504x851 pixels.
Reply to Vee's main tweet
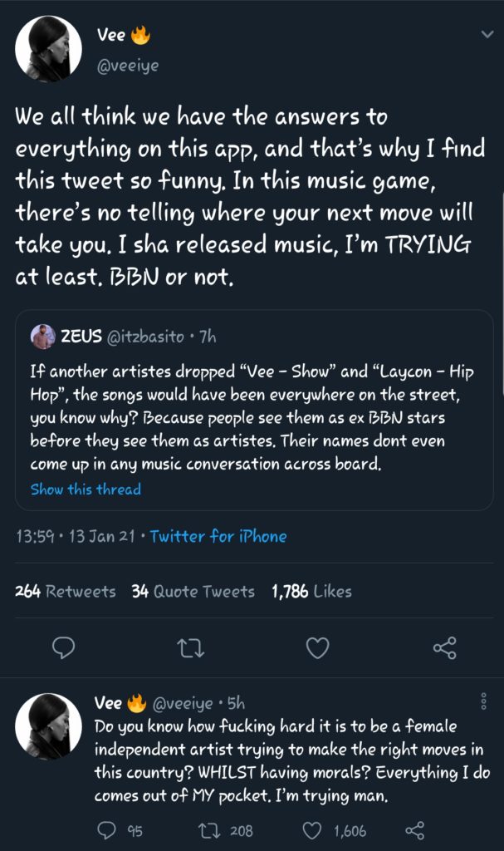63,647
